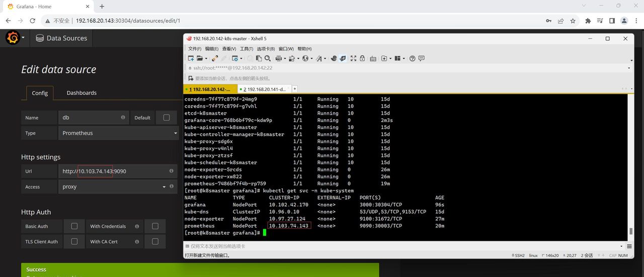This screenshot has height=277, width=644.
Task: Toggle the TLS Client Auth checkbox
Action: point(74,241)
